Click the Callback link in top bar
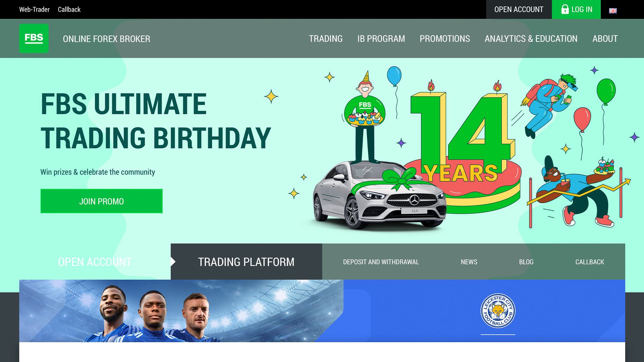 pos(69,9)
